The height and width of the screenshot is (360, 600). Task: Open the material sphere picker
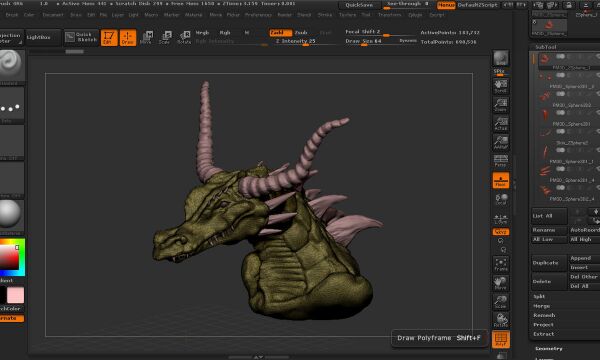pos(11,216)
